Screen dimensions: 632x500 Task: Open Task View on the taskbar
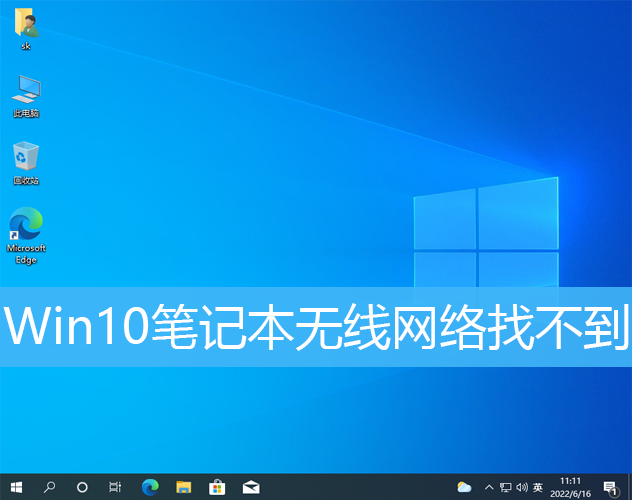[x=115, y=487]
